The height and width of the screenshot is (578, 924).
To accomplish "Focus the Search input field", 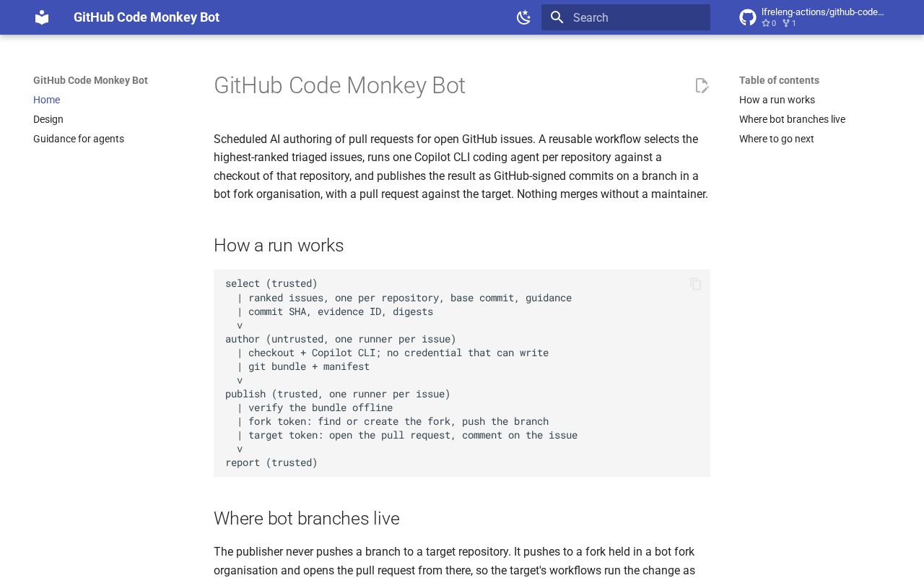I will tap(626, 17).
